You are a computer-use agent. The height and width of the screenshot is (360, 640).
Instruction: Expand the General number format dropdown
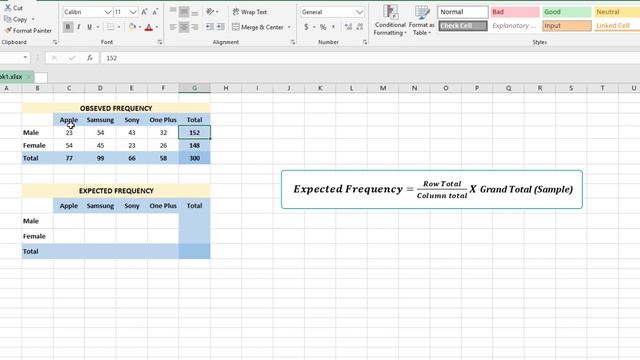click(359, 12)
